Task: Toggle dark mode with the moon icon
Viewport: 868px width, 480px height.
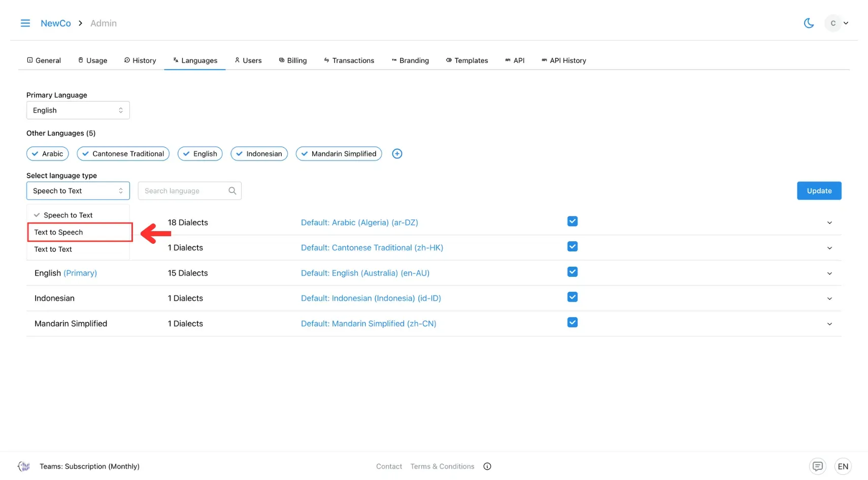Action: [809, 23]
